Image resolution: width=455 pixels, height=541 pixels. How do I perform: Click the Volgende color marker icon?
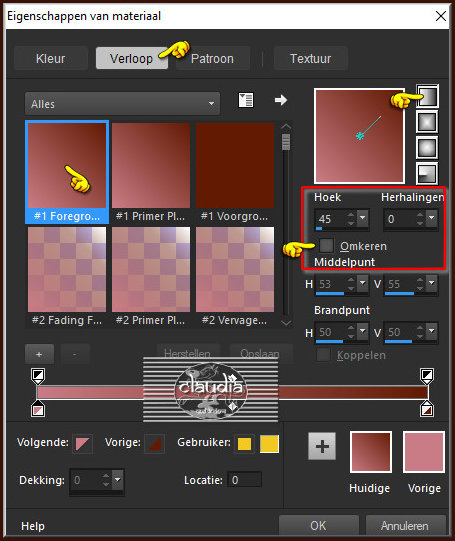82,443
